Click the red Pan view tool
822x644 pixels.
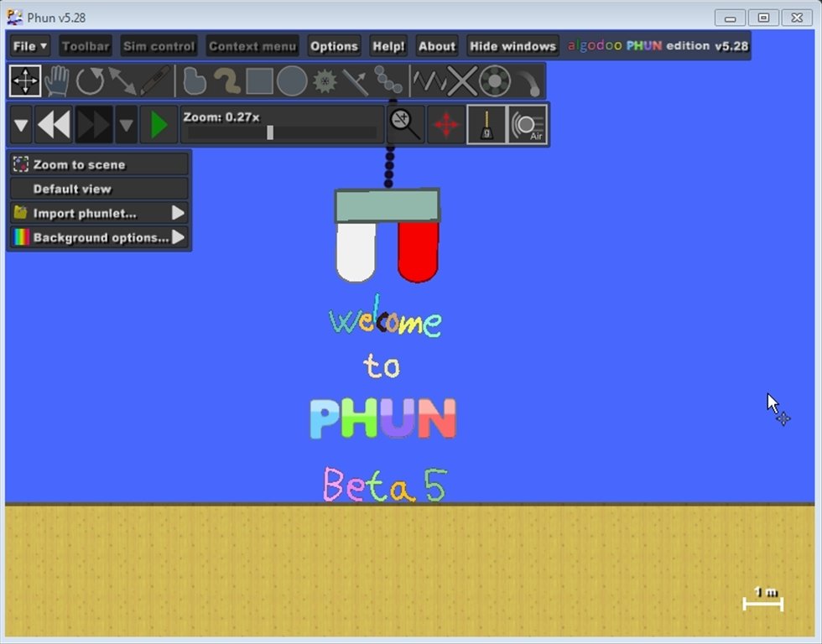click(x=445, y=125)
